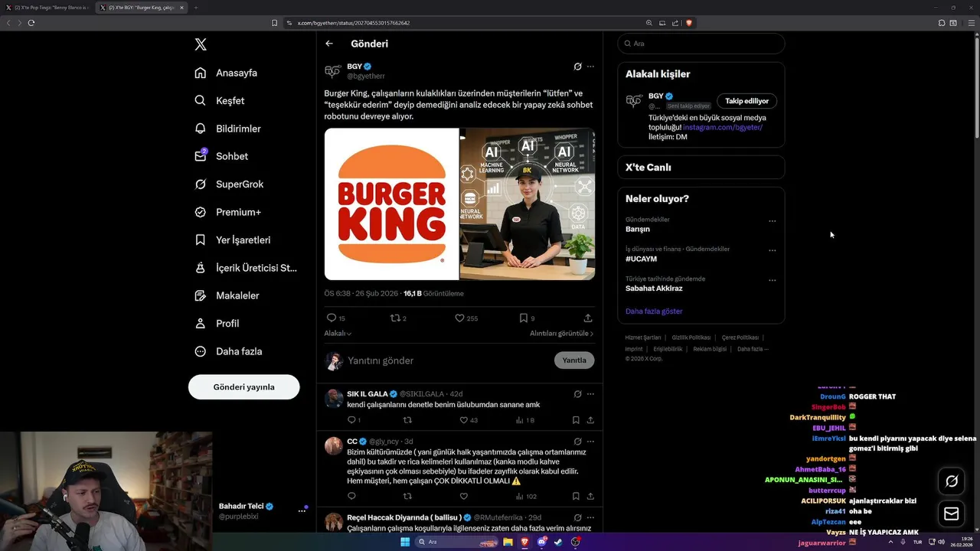Click the Ara search box
This screenshot has width=980, height=551.
pyautogui.click(x=701, y=44)
